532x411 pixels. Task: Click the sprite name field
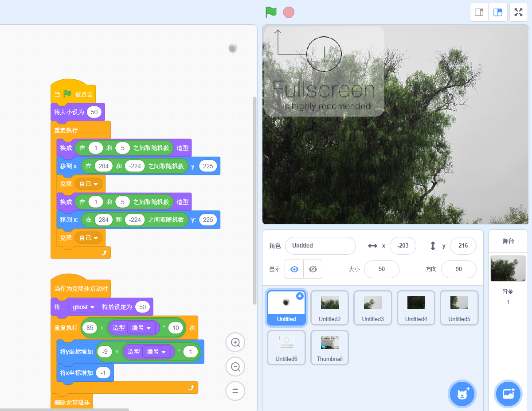[320, 246]
